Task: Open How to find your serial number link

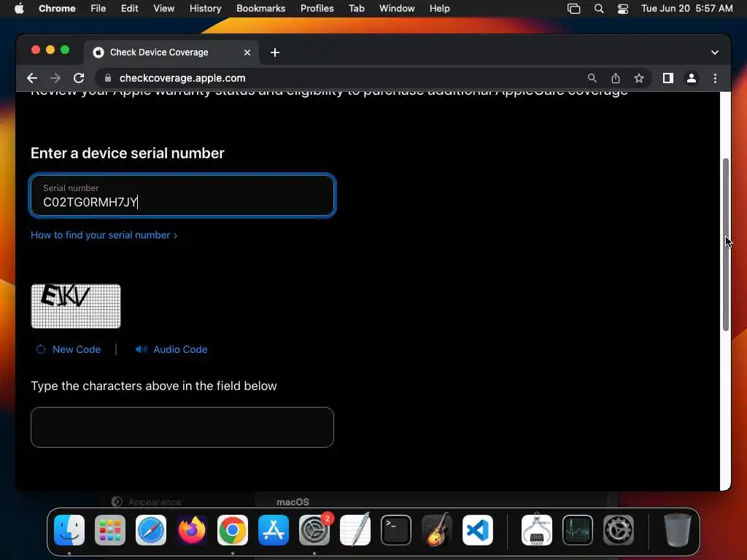Action: coord(104,235)
